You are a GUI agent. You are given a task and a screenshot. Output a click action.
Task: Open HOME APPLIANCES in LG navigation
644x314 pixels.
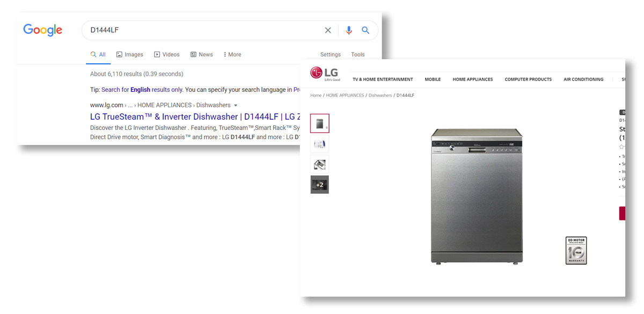coord(472,79)
